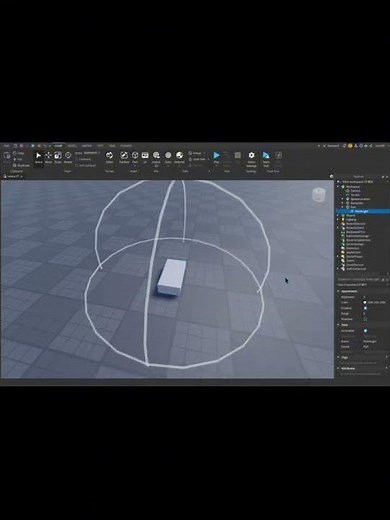Collapse the Part tree node
This screenshot has height=520, width=390.
click(x=342, y=207)
